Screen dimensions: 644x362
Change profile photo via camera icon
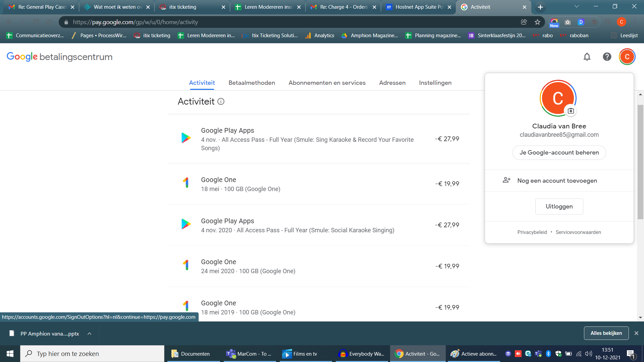coord(571,111)
